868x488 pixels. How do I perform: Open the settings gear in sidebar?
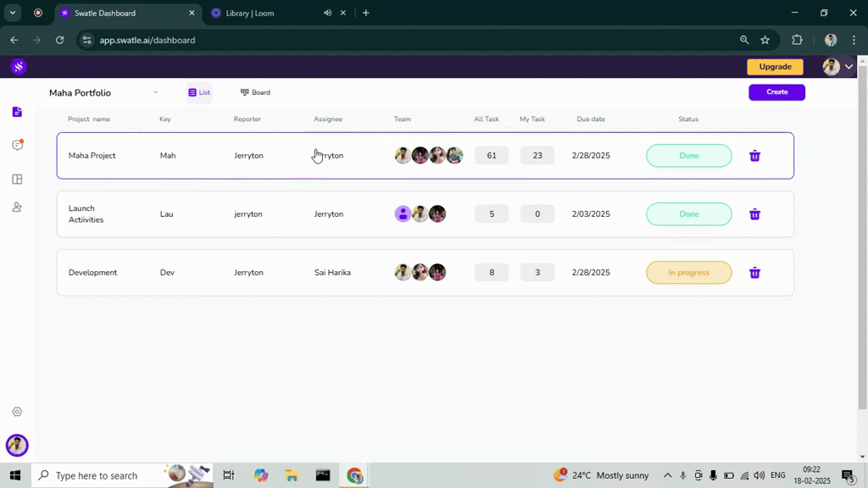point(17,412)
